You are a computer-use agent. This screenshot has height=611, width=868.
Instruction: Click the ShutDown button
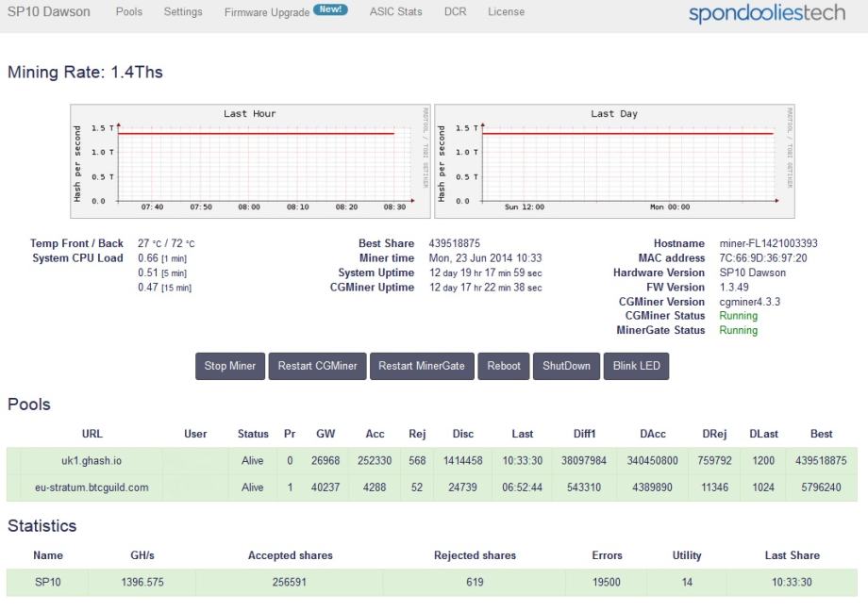click(566, 366)
